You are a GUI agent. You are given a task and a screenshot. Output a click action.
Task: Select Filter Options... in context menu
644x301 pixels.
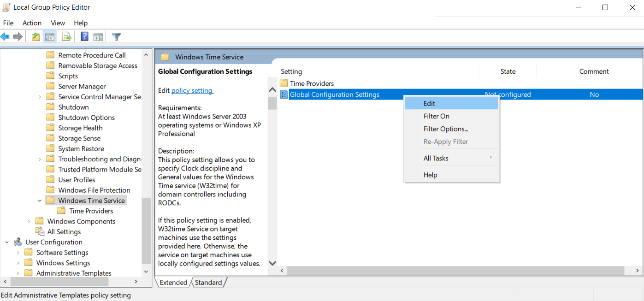445,129
